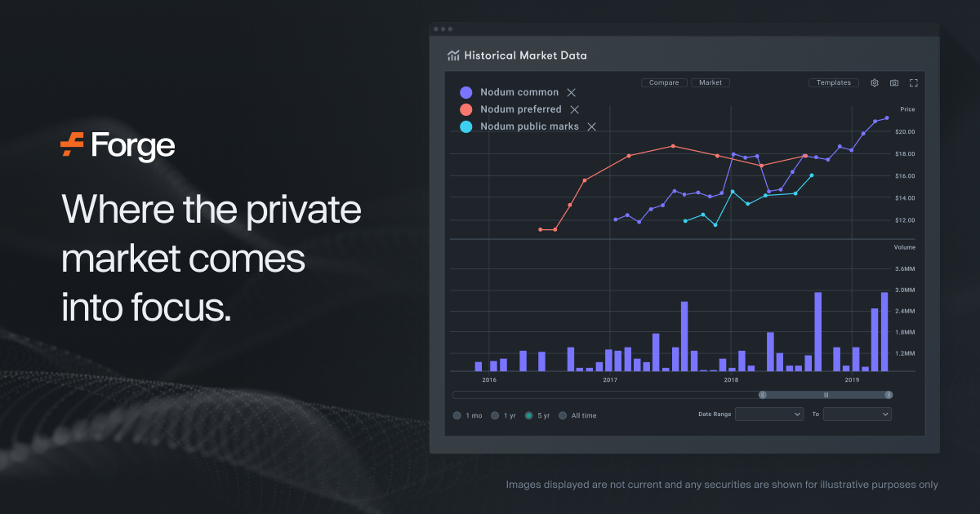Click the Nodum preferred legend label
The width and height of the screenshot is (980, 514).
(521, 110)
